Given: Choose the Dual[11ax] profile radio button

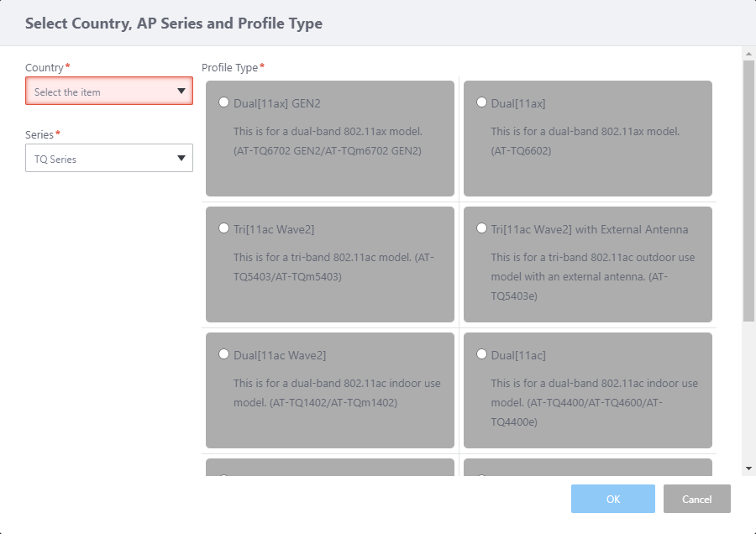Looking at the screenshot, I should 481,102.
